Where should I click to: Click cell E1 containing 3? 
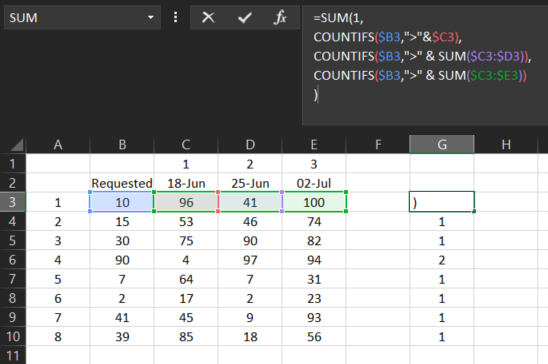point(314,164)
